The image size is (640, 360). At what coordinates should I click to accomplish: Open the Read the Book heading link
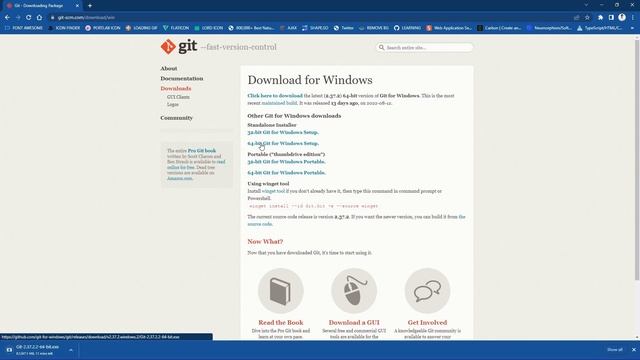pyautogui.click(x=281, y=322)
